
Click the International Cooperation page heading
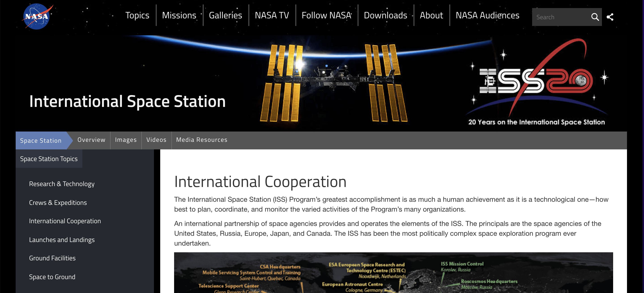260,182
